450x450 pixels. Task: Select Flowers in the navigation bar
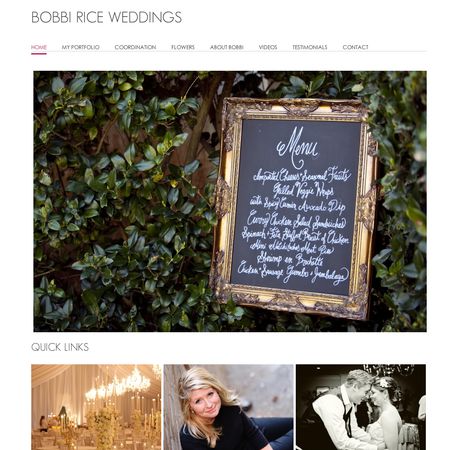tap(183, 47)
